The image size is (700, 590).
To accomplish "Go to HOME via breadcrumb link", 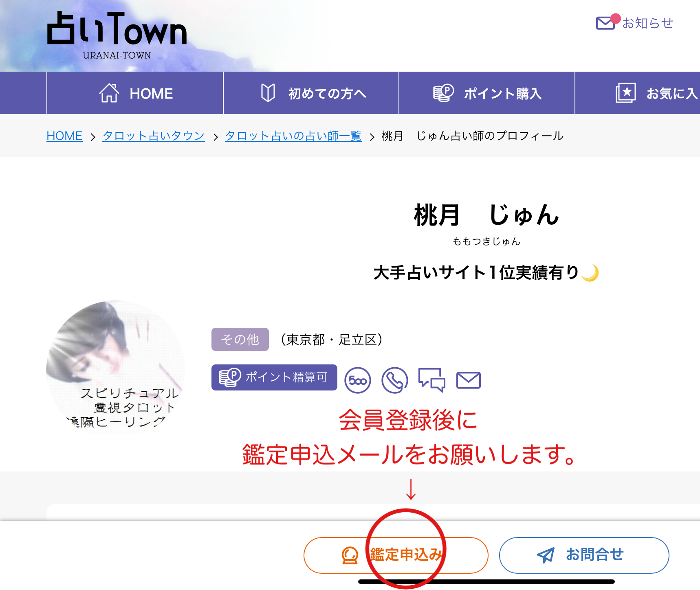I will tap(64, 136).
